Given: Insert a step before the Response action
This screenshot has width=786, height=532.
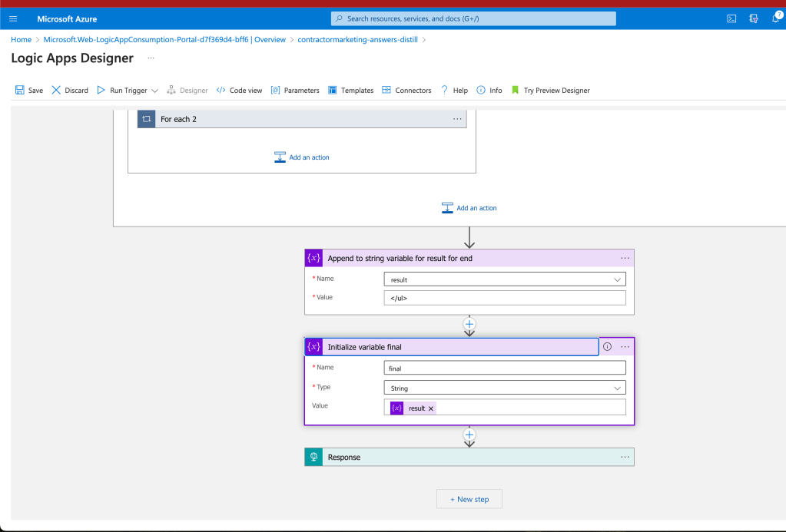Looking at the screenshot, I should point(469,435).
